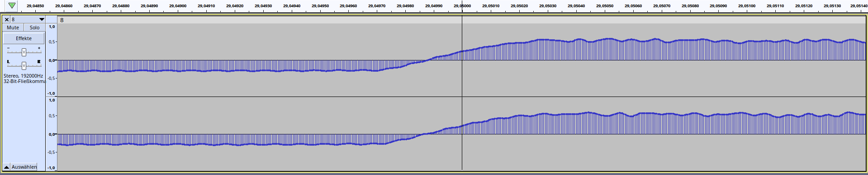Click the '32-Bit-Fließkomma' format text
Viewport: 868px width, 175px height.
(x=24, y=81)
